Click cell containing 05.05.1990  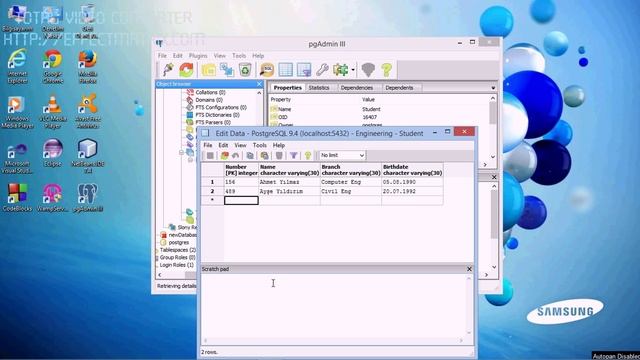pos(412,182)
